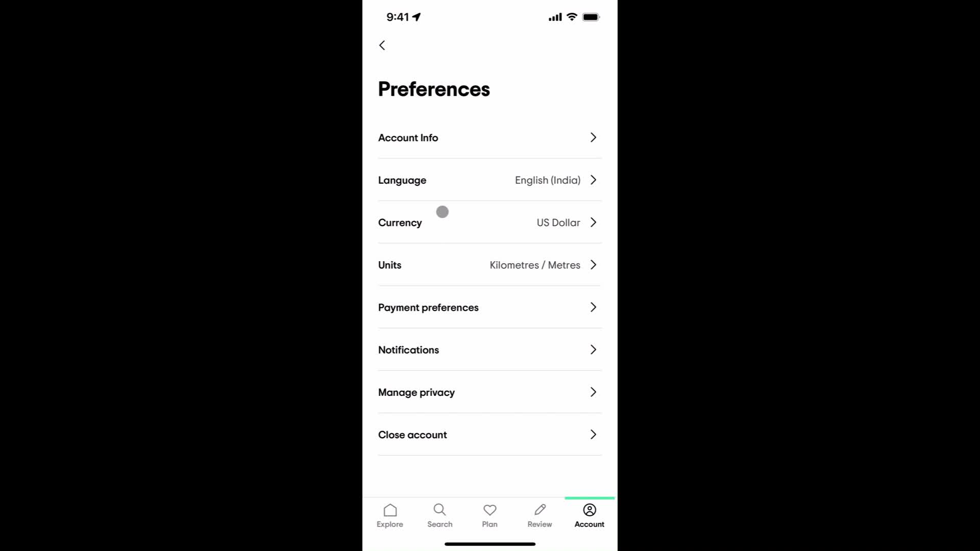980x551 pixels.
Task: Drag the grey circular slider element
Action: pos(441,211)
